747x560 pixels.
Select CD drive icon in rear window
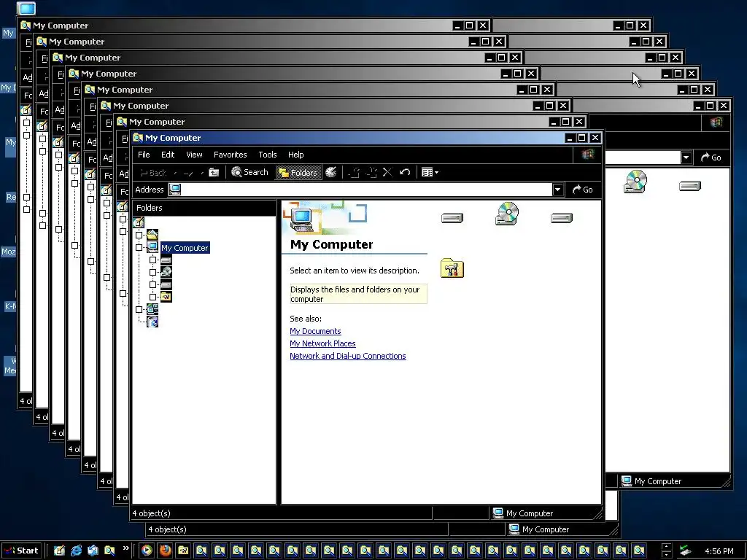coord(635,182)
